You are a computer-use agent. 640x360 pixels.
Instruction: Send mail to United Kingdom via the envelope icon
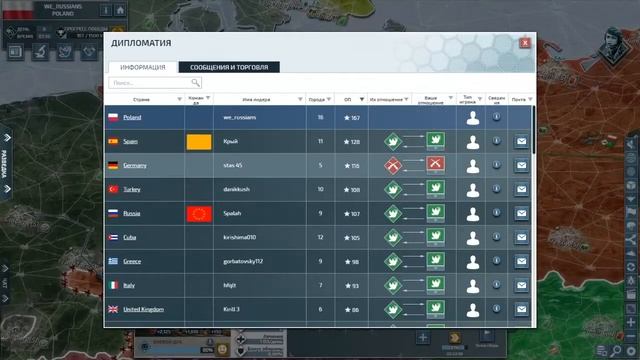pyautogui.click(x=521, y=309)
